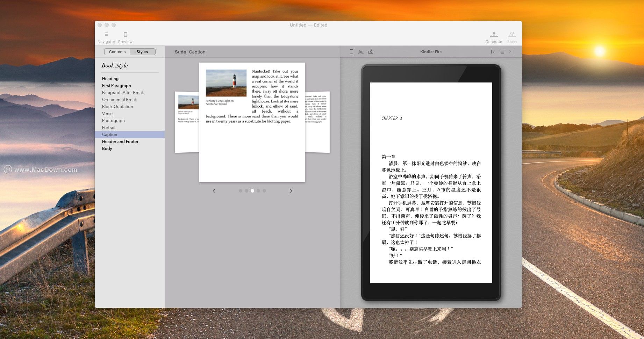Select the Ornamental Break style
The width and height of the screenshot is (644, 339).
[119, 99]
